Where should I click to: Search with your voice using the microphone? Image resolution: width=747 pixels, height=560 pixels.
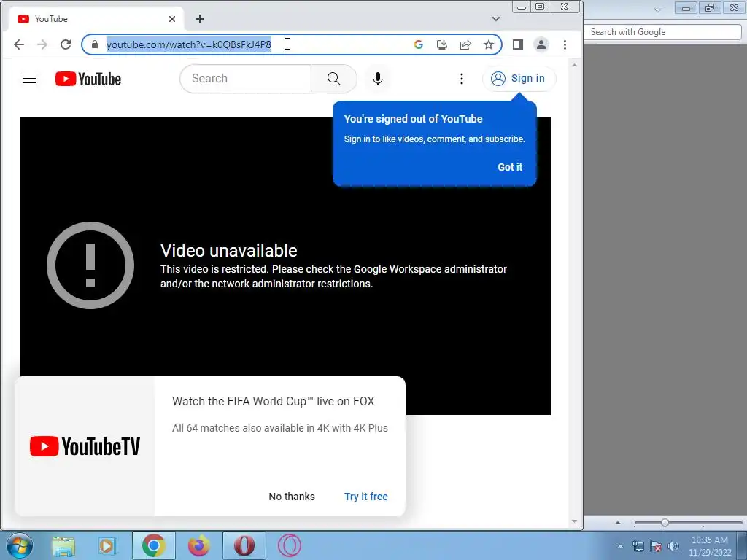pyautogui.click(x=378, y=79)
